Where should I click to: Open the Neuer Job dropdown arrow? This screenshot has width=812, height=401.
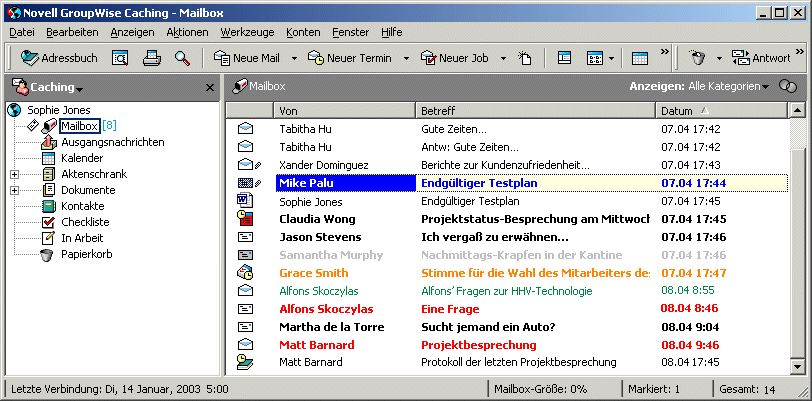503,59
